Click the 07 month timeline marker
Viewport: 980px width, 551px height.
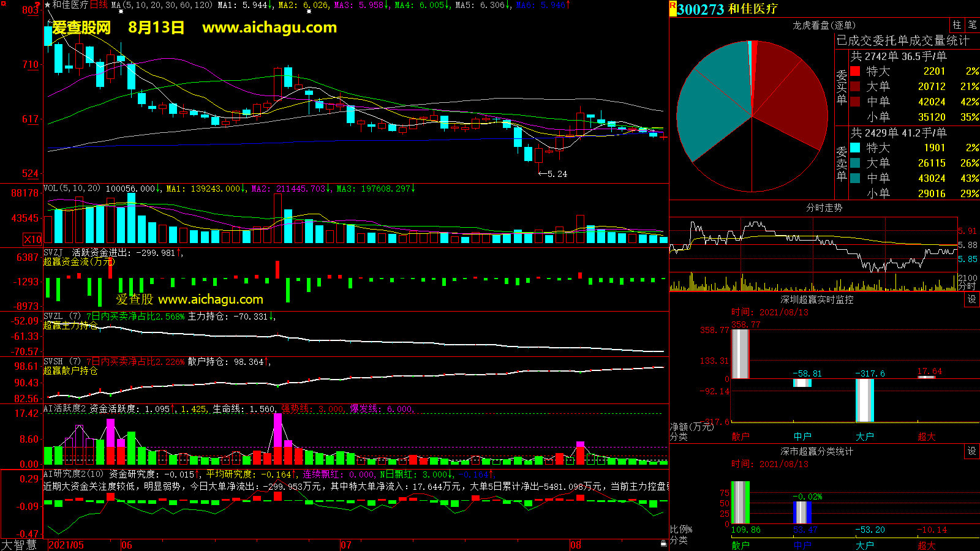(x=346, y=545)
